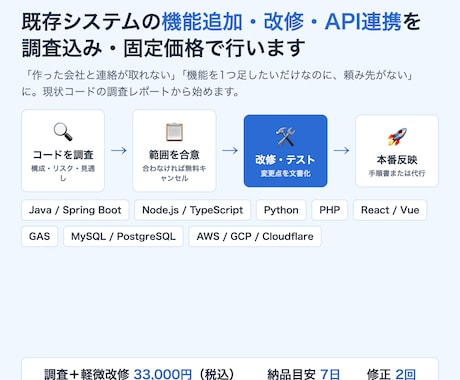Image resolution: width=460 pixels, height=380 pixels.
Task: Click the Node.js / TypeScript tag
Action: coord(192,210)
